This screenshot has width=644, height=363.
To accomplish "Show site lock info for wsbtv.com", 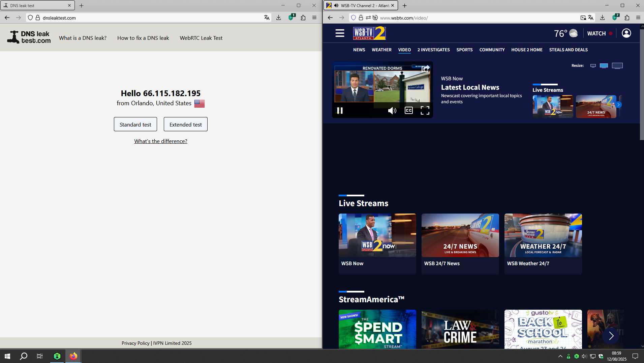I will click(361, 18).
